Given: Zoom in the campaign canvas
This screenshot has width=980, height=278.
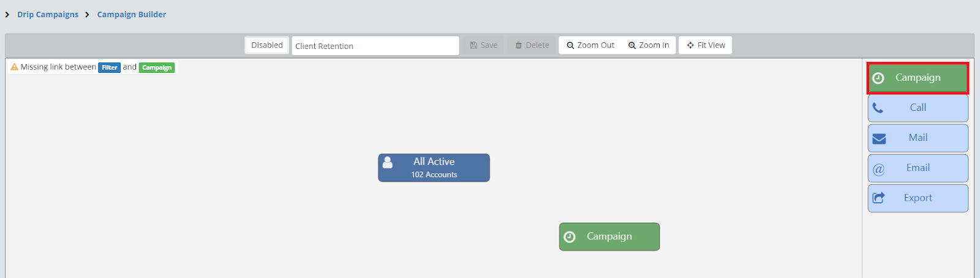Looking at the screenshot, I should tap(649, 45).
